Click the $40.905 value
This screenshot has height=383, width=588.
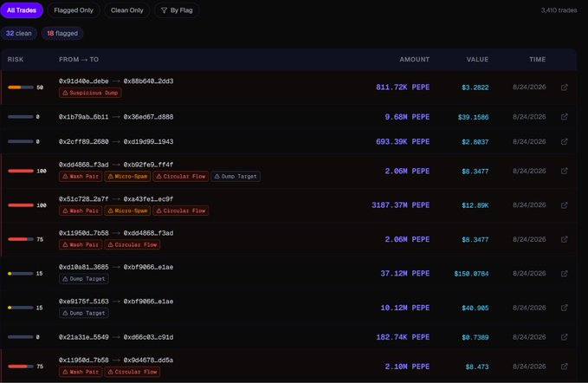click(x=475, y=308)
